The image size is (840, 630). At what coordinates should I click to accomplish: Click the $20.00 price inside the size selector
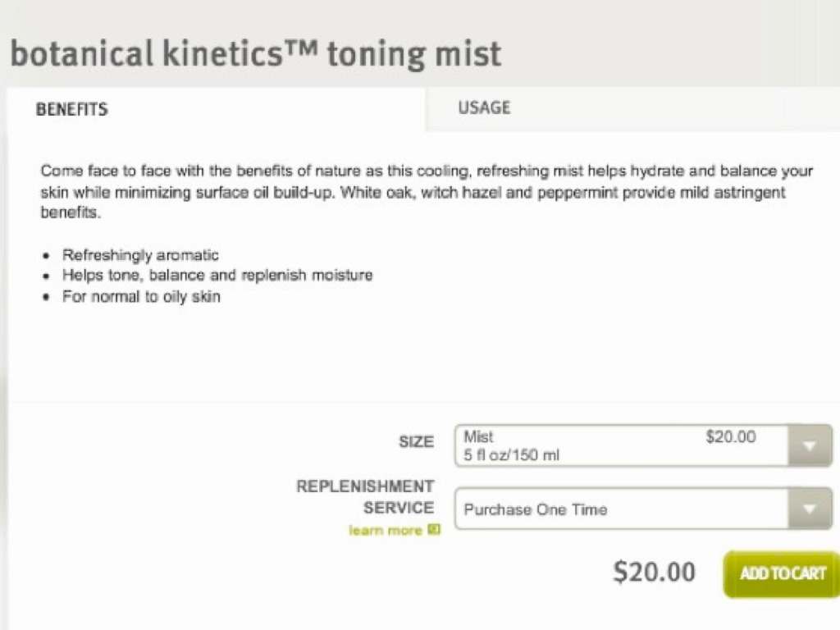[730, 437]
